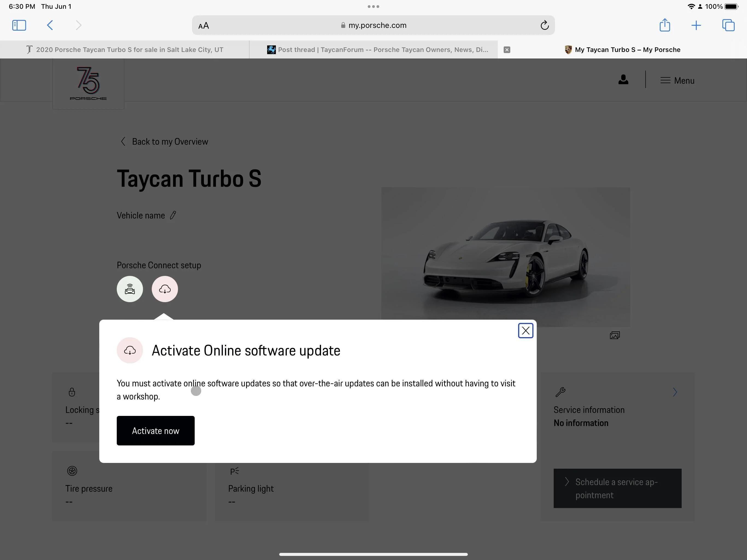
Task: Click the cloud icon in dialog header
Action: (130, 350)
